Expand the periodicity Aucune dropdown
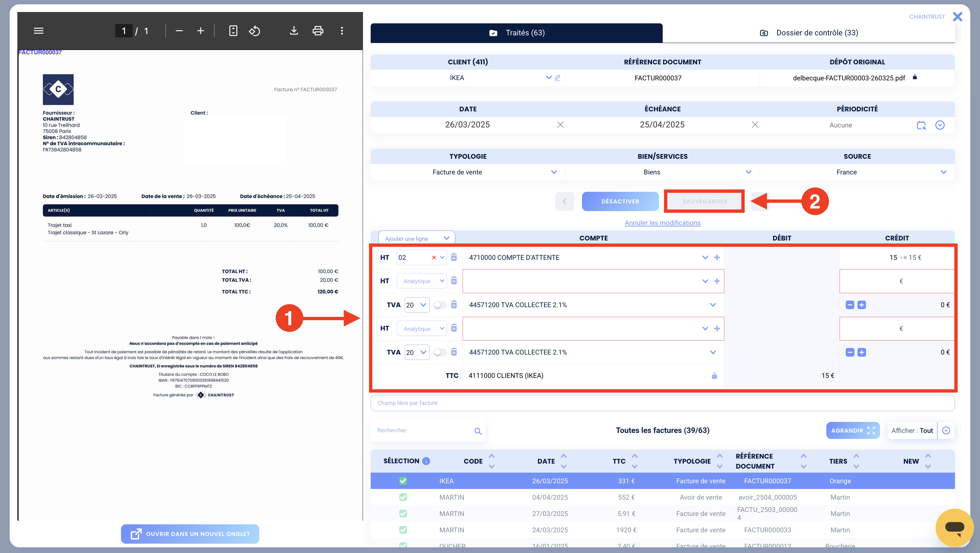Screen dimensions: 980x553 [x=940, y=125]
